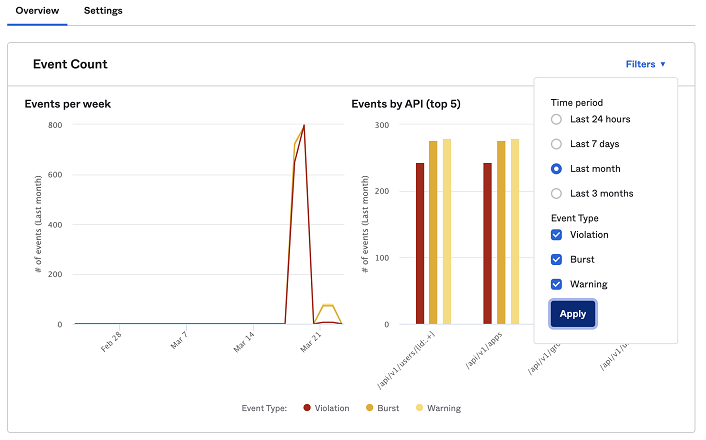Open the Settings tab
This screenshot has height=440, width=706.
click(103, 11)
